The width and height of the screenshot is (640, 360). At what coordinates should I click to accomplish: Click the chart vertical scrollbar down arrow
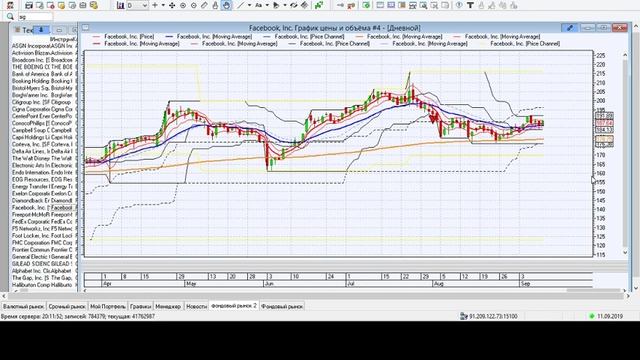click(x=625, y=252)
